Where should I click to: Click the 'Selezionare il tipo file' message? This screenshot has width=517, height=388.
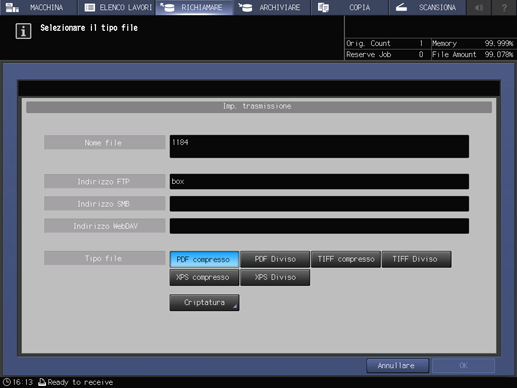89,28
